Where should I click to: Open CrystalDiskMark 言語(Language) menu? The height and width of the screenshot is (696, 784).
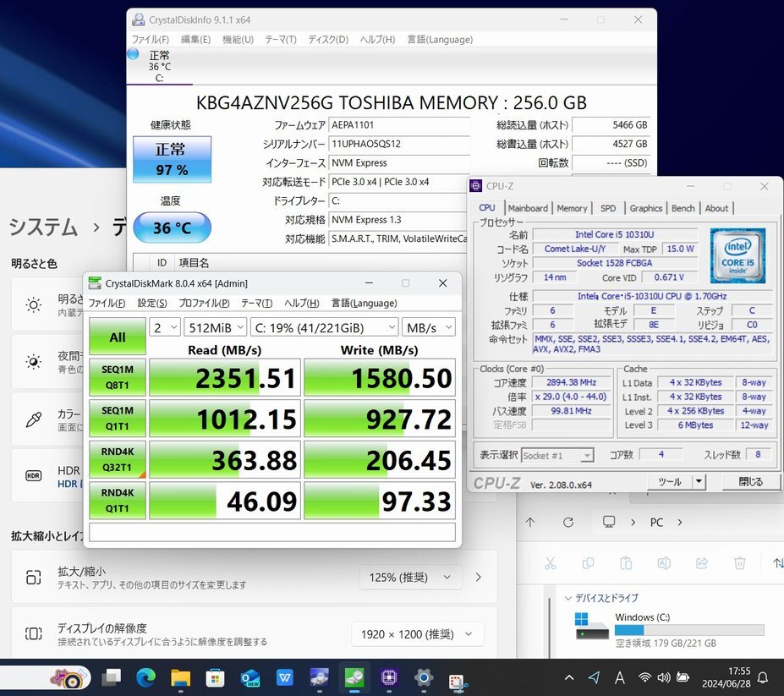[x=364, y=303]
